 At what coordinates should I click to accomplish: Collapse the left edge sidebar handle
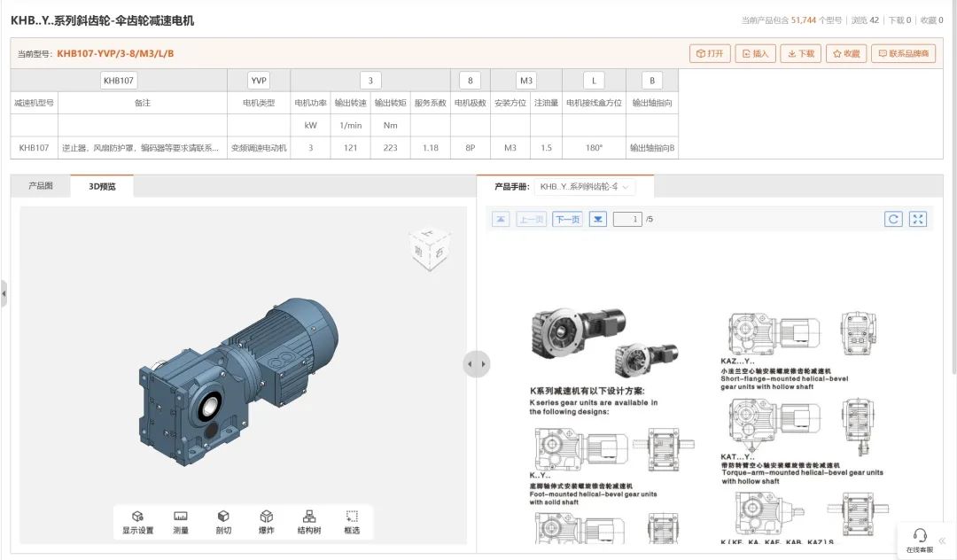pos(4,293)
